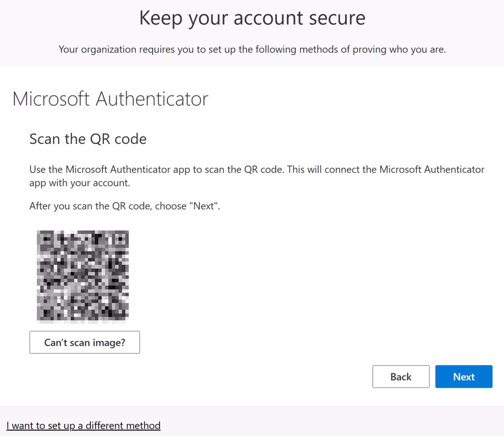The image size is (504, 436).
Task: Click the "app with your account." text line
Action: coord(80,183)
